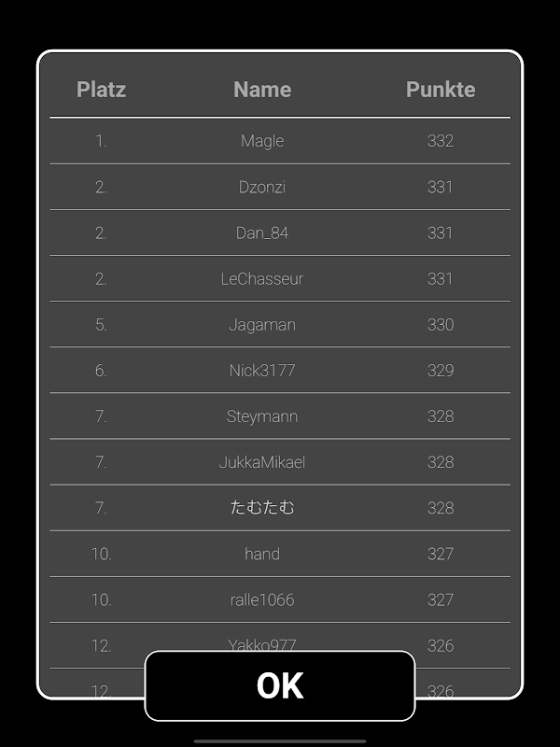Click Nick3177's 329 points value
This screenshot has width=560, height=747.
click(x=441, y=370)
